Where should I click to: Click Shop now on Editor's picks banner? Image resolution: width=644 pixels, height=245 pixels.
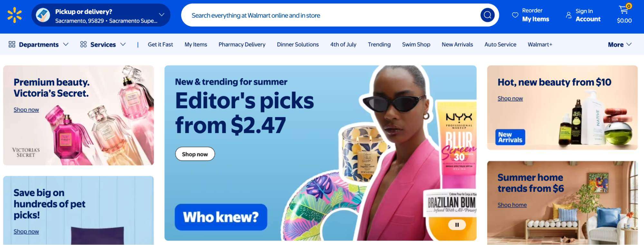point(195,154)
